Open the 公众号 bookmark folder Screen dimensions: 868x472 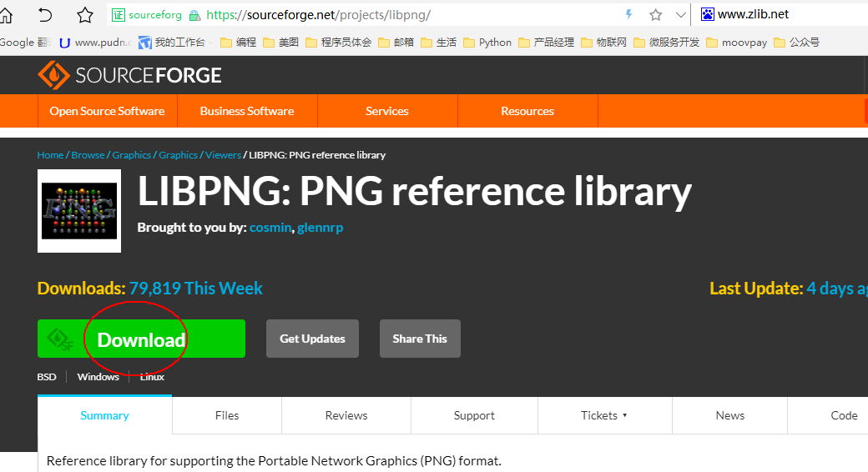coord(796,43)
